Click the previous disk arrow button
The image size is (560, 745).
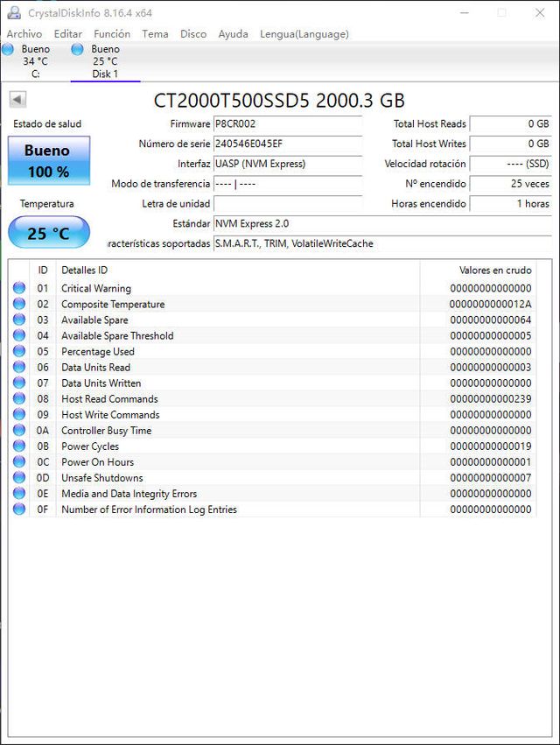click(17, 100)
